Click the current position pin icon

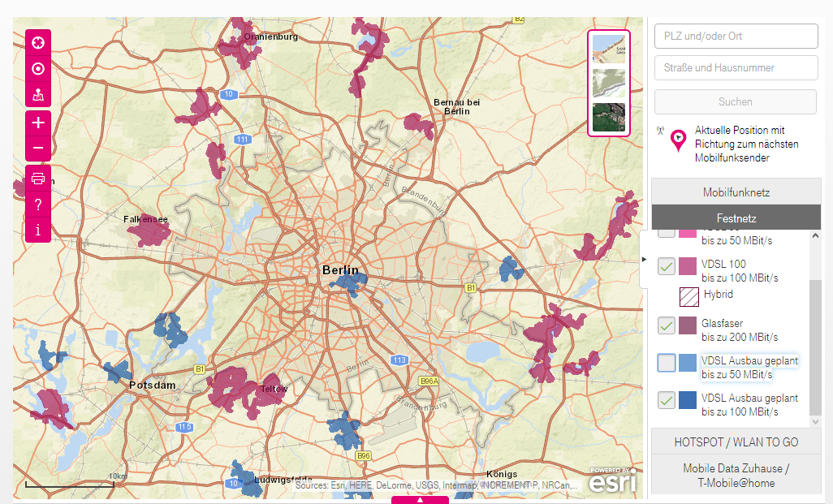coord(678,140)
